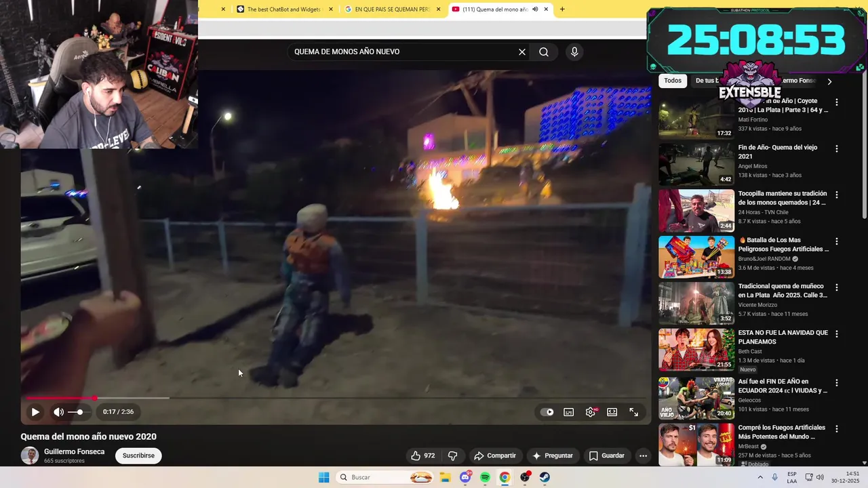This screenshot has height=488, width=868.
Task: Open Steam from the taskbar
Action: (545, 477)
